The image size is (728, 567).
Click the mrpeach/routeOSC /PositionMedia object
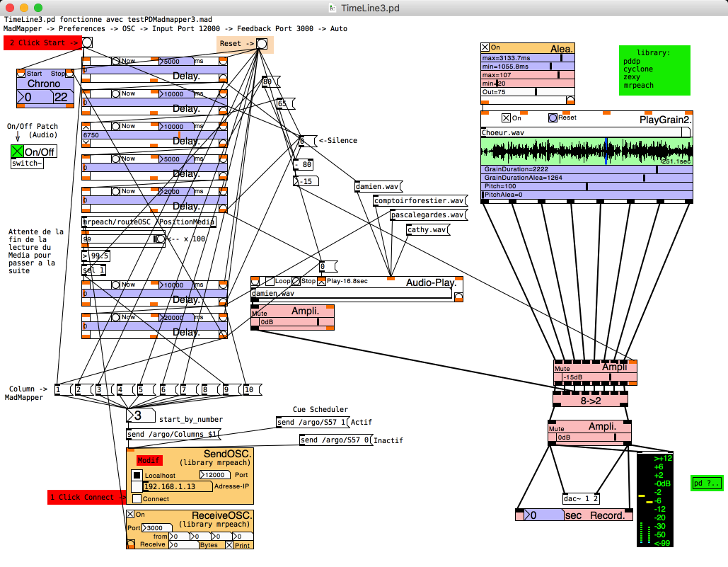coord(149,222)
